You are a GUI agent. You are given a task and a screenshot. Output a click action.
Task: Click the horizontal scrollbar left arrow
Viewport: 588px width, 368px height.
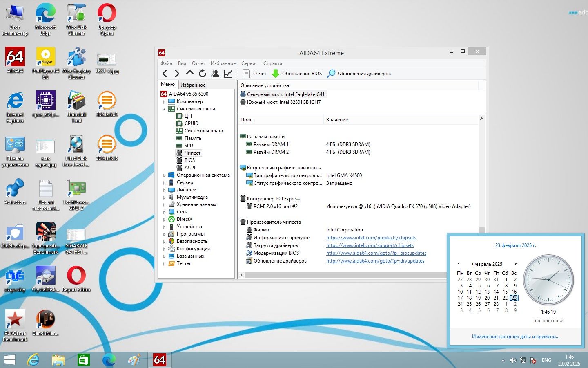241,275
